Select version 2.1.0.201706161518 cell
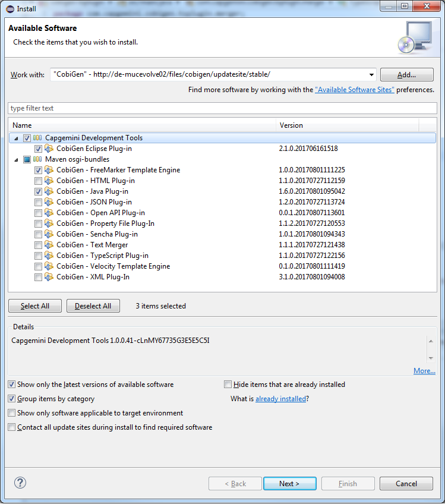 coord(308,149)
